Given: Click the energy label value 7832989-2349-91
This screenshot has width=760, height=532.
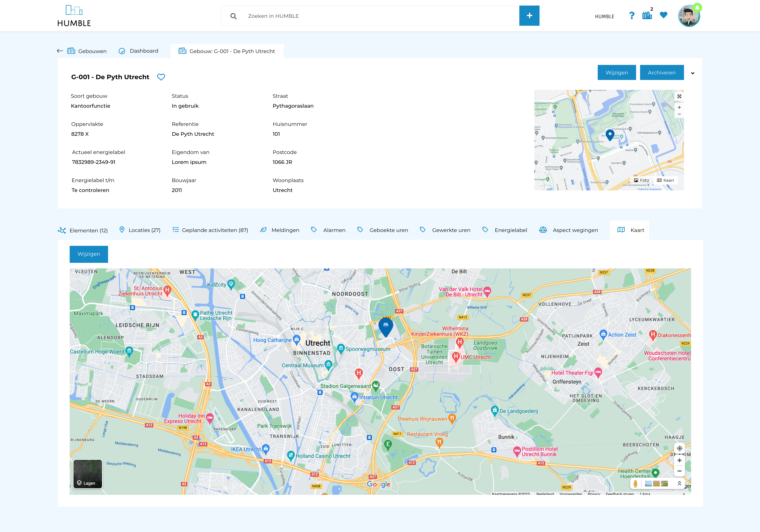Looking at the screenshot, I should point(94,162).
